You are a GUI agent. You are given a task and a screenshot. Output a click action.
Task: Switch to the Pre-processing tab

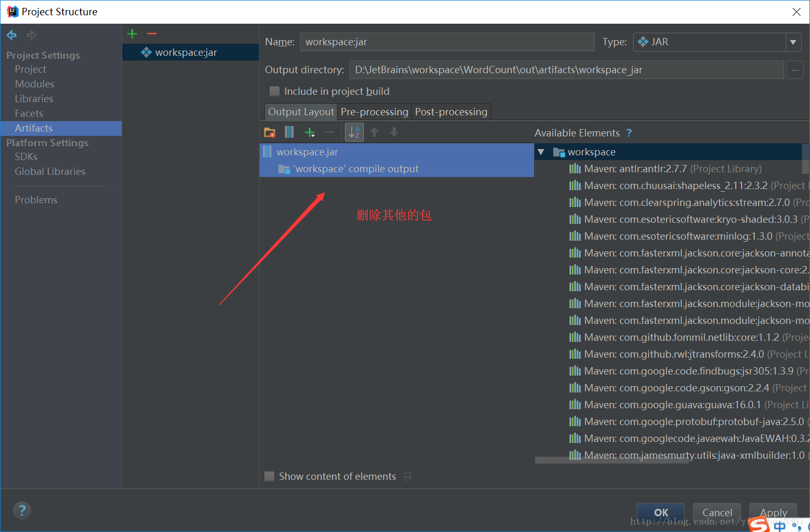374,112
